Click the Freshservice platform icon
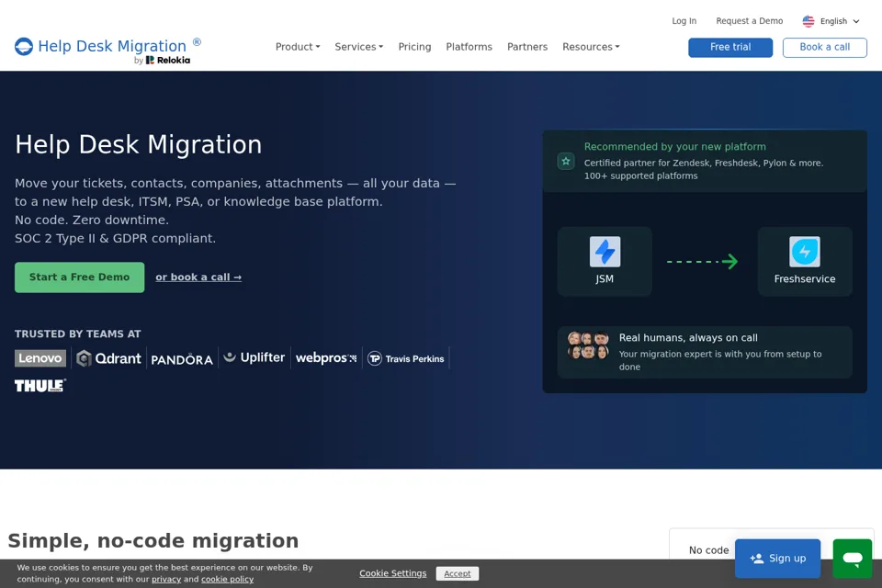 (x=805, y=252)
